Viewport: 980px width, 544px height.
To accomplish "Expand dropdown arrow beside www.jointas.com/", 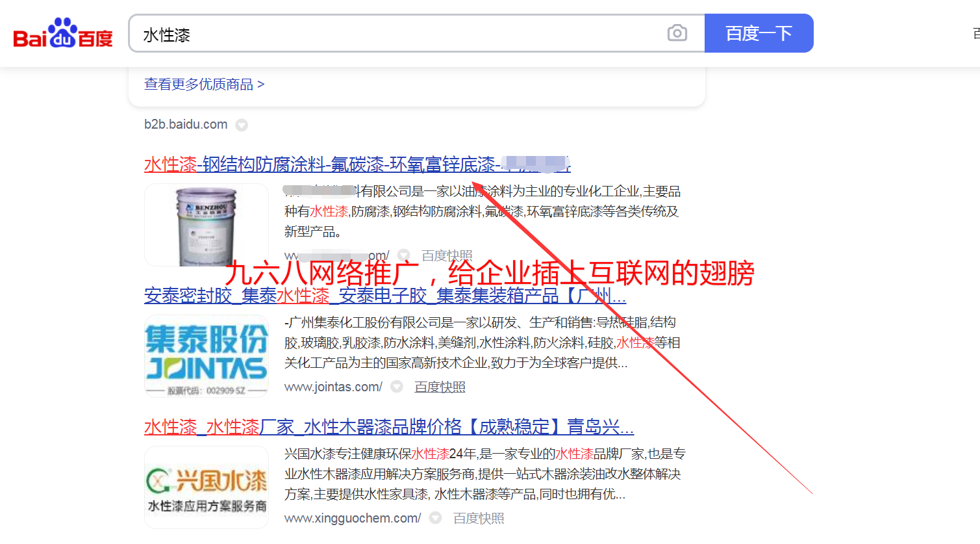I will click(397, 387).
